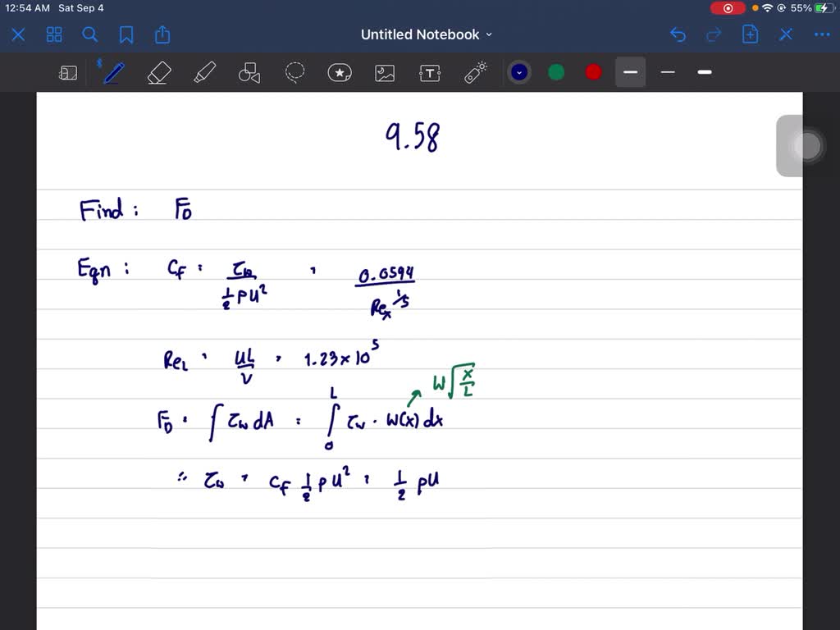The width and height of the screenshot is (840, 630).
Task: Open the favorites sticker tool
Action: point(340,72)
